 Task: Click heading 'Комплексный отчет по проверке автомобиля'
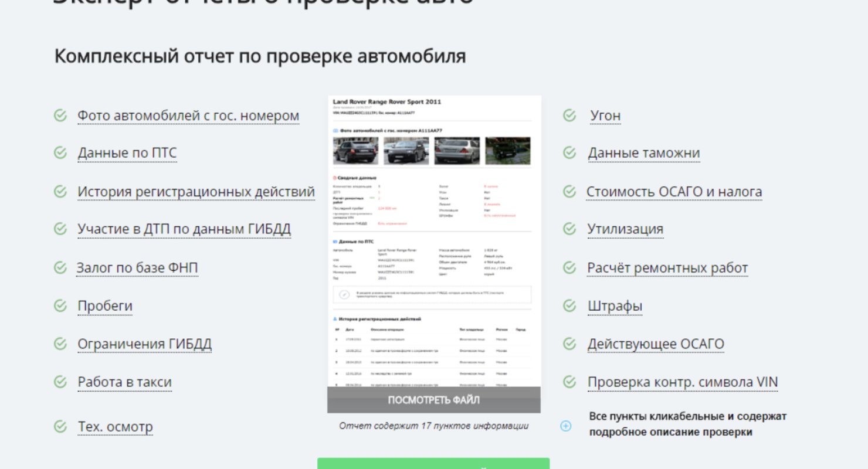tap(260, 56)
